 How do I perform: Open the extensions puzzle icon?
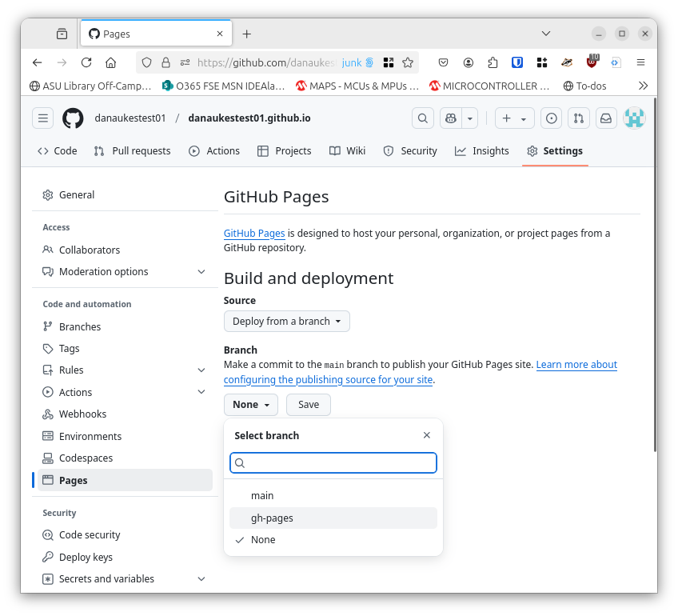pos(493,62)
